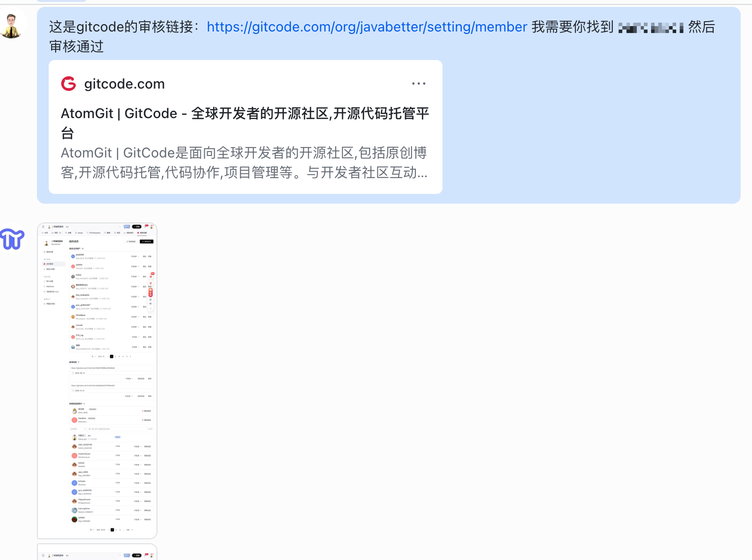752x560 pixels.
Task: Click the blue assistant avatar icon
Action: point(12,239)
